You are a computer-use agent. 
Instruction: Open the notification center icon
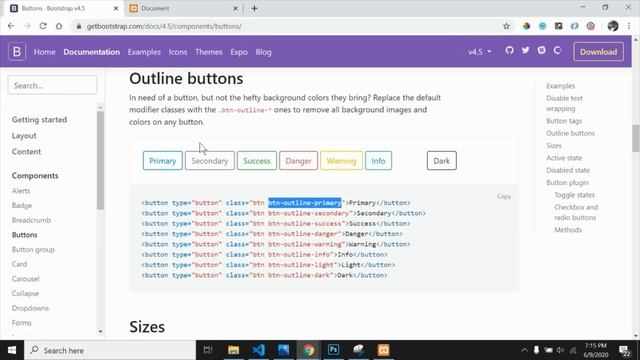pyautogui.click(x=624, y=350)
